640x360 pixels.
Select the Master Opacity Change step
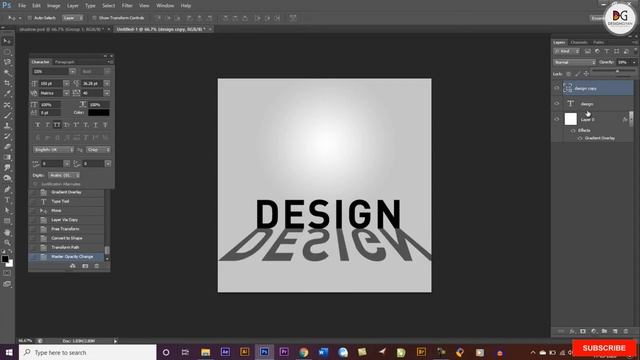pyautogui.click(x=66, y=257)
